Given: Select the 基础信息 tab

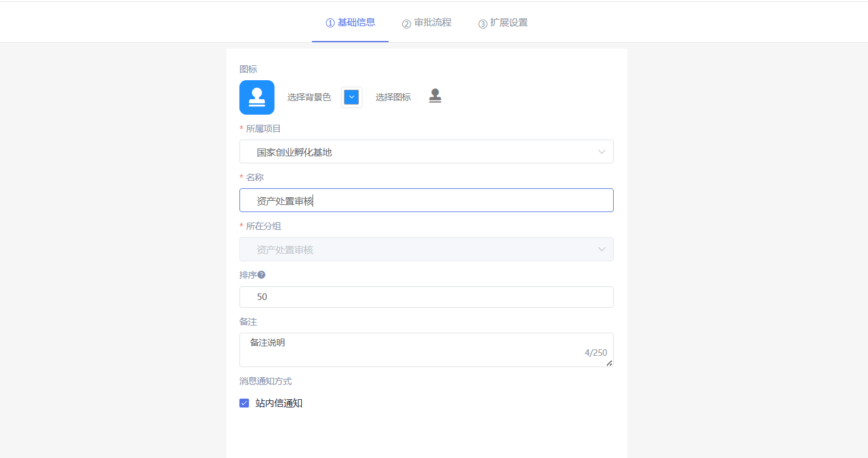Looking at the screenshot, I should tap(350, 23).
